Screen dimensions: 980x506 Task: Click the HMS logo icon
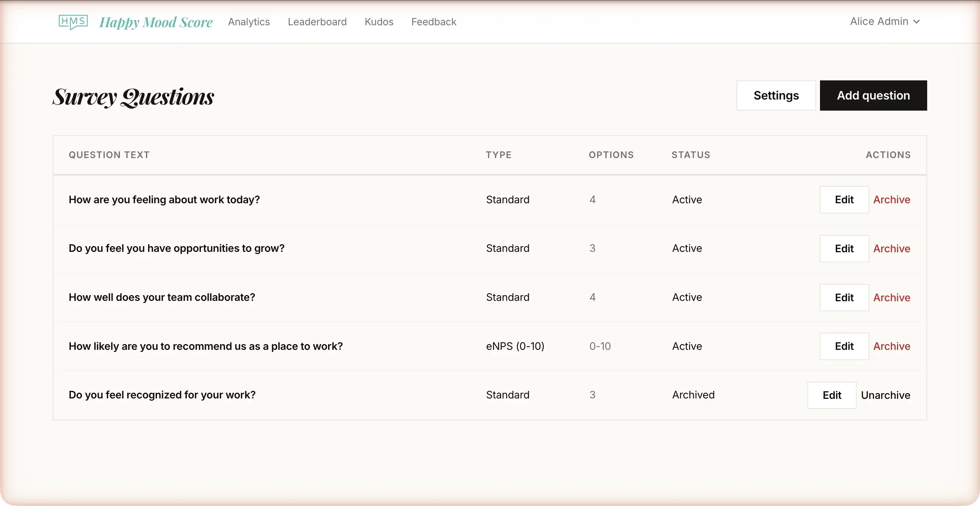(73, 22)
